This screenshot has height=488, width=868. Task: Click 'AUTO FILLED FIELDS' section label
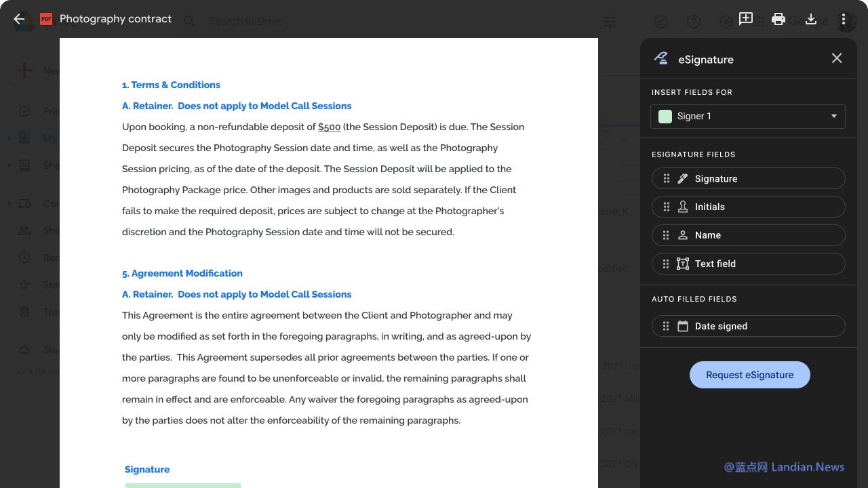tap(694, 299)
